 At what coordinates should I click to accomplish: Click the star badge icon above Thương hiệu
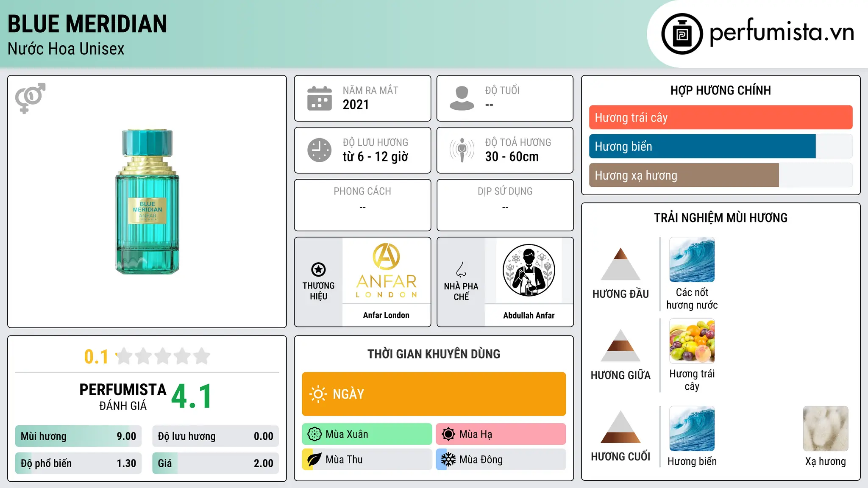click(x=318, y=269)
